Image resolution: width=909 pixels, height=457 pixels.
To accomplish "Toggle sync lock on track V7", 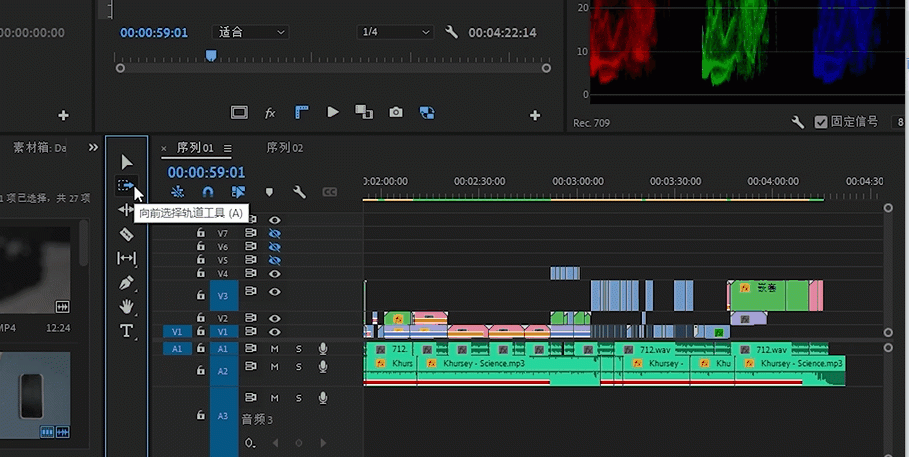I will [250, 233].
